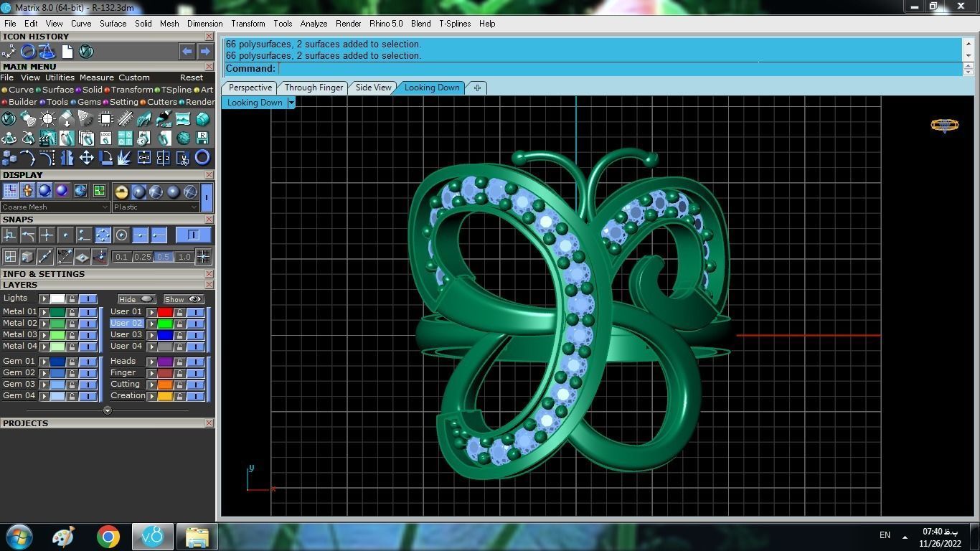The width and height of the screenshot is (980, 551).
Task: Click the three blue cubes icon
Action: click(x=9, y=157)
